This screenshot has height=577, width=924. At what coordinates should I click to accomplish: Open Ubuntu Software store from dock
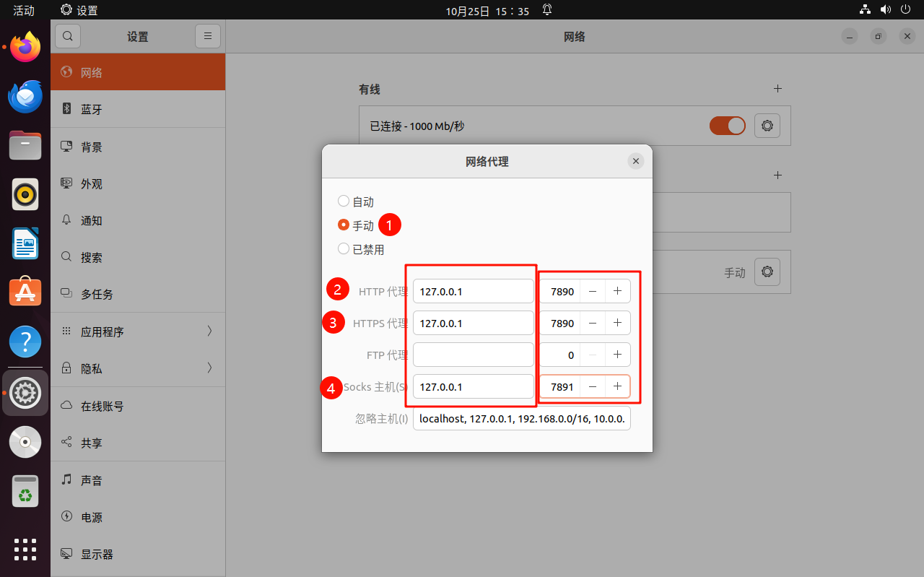[x=25, y=292]
